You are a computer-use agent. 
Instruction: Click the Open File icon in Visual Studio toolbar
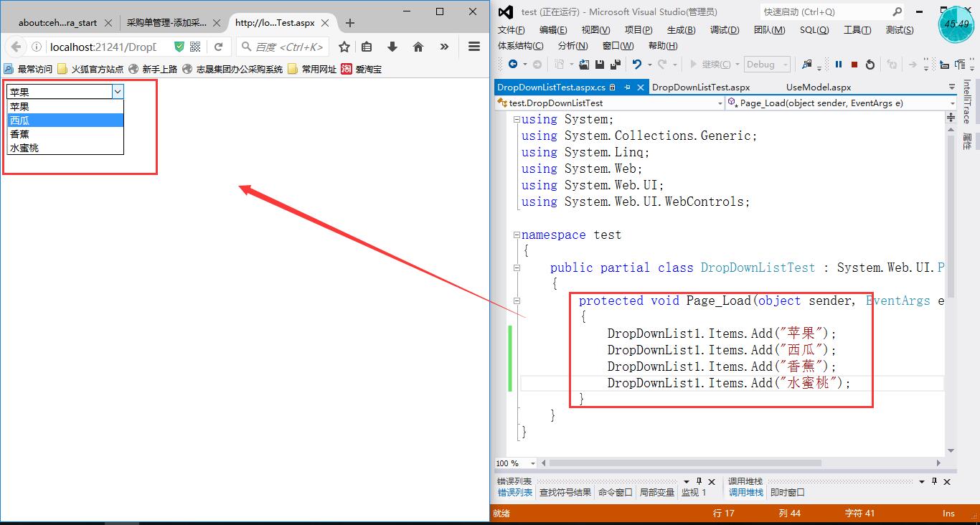point(584,64)
